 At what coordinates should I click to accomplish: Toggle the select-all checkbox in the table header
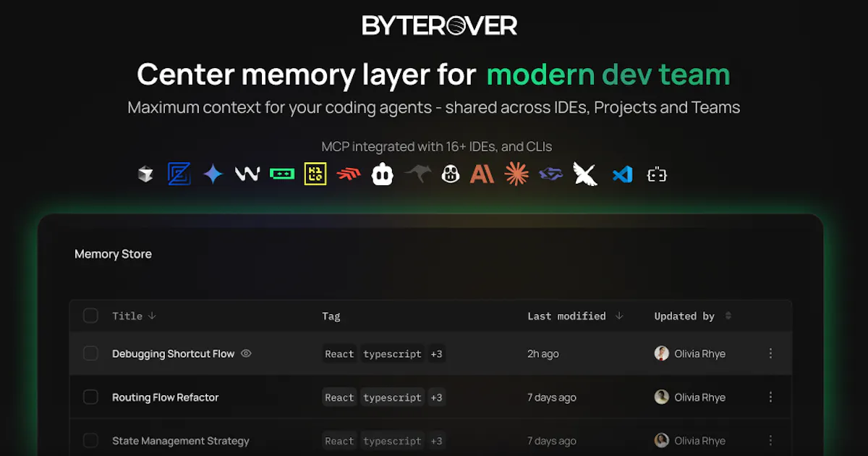[x=90, y=316]
